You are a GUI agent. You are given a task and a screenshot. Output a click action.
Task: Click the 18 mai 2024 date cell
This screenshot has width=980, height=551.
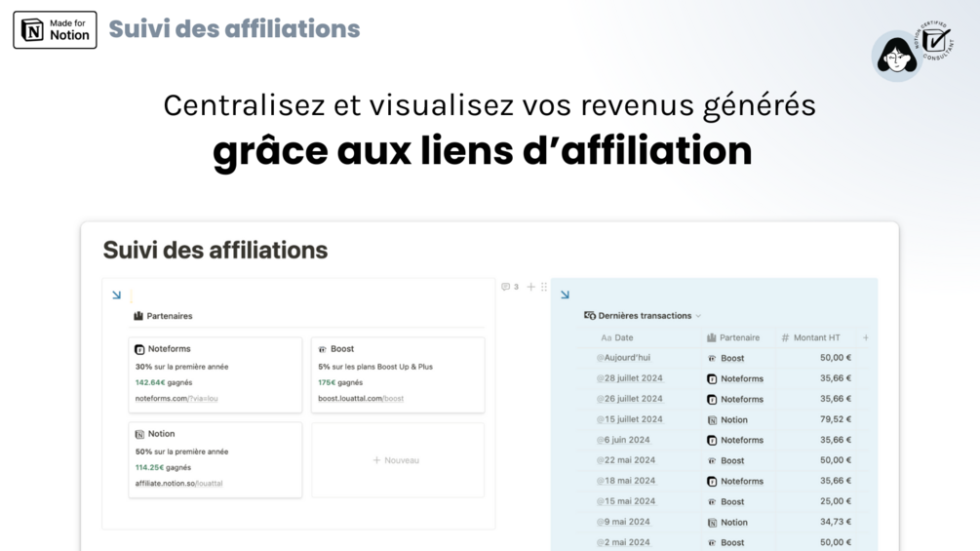pyautogui.click(x=626, y=481)
